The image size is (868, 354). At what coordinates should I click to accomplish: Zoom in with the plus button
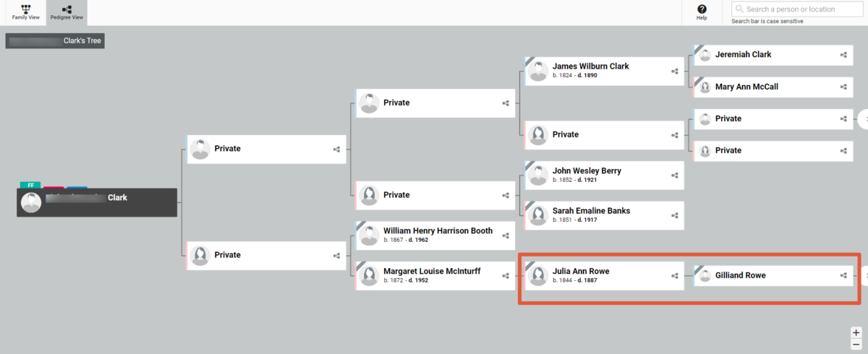856,332
